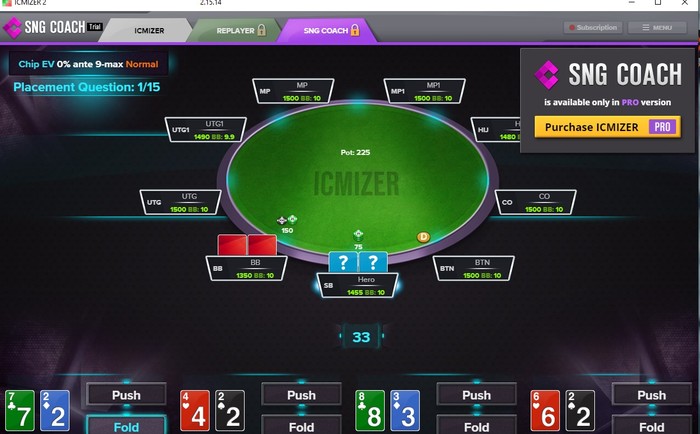Click the yellow dealer button chip
700x434 pixels.
coord(423,237)
